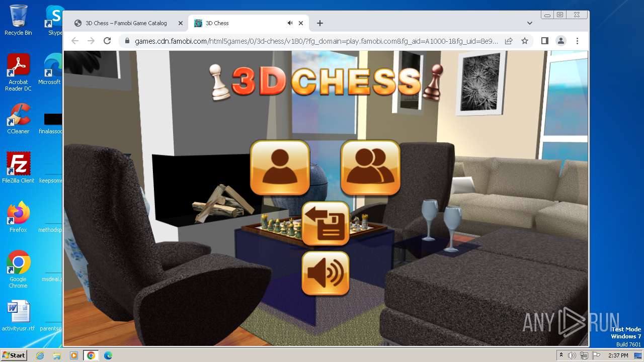644x362 pixels.
Task: Open Action Center flag icon
Action: pyautogui.click(x=596, y=355)
